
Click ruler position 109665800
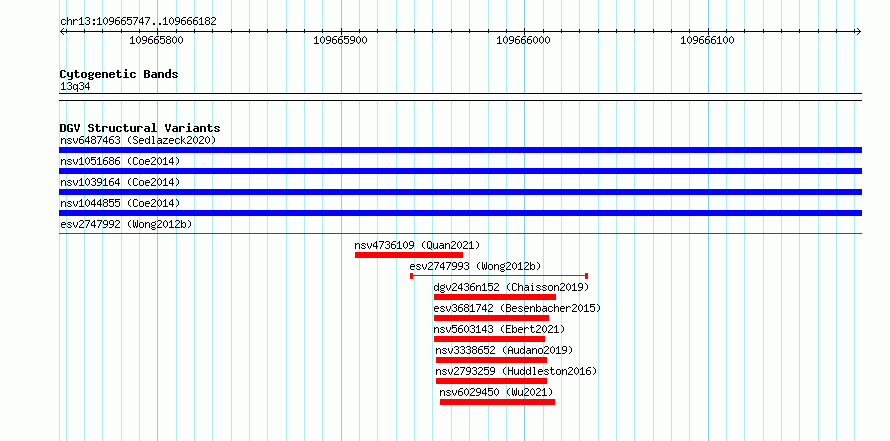point(157,40)
